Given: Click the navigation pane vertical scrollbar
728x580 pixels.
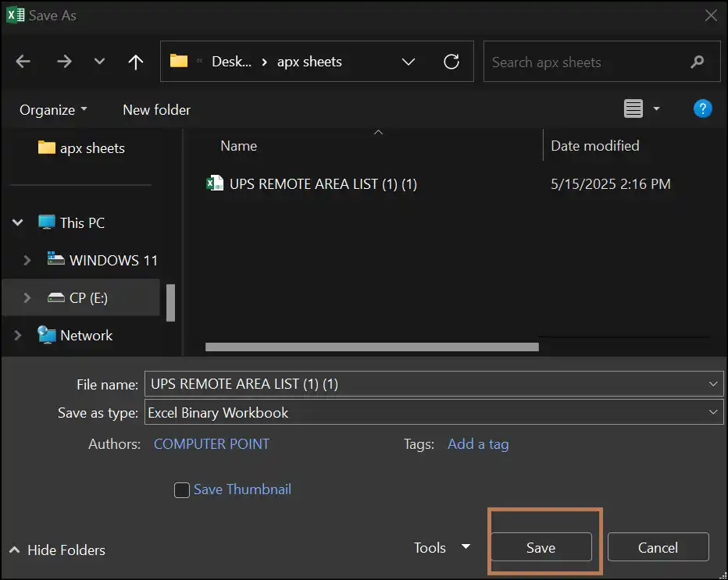Looking at the screenshot, I should (170, 303).
